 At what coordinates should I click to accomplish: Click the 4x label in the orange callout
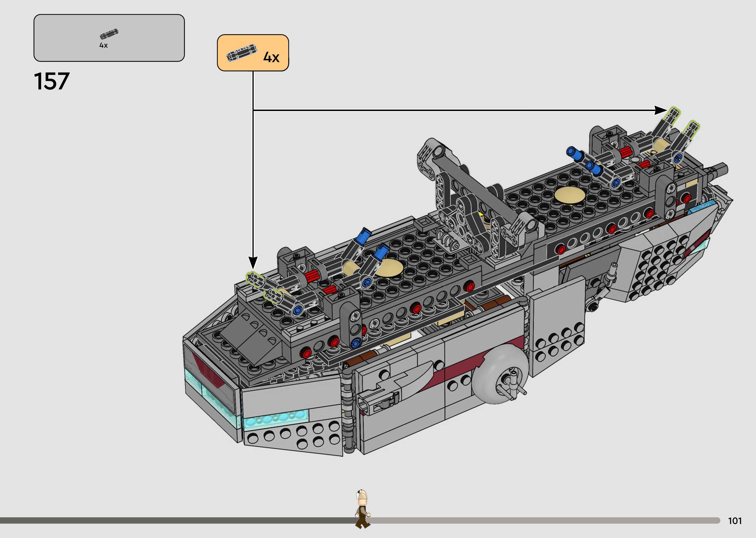pyautogui.click(x=271, y=58)
